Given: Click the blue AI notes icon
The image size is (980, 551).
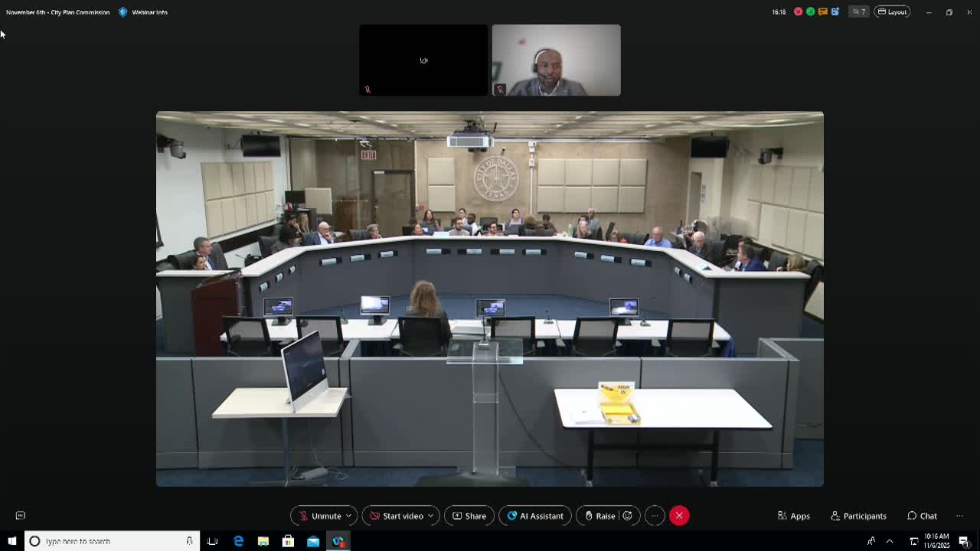Looking at the screenshot, I should 835,12.
